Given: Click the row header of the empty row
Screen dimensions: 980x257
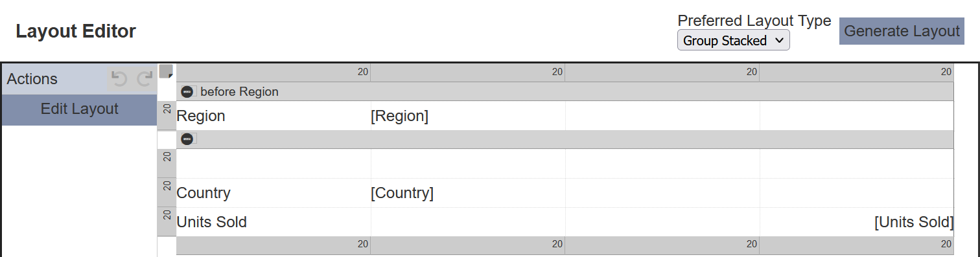Looking at the screenshot, I should pos(167,163).
